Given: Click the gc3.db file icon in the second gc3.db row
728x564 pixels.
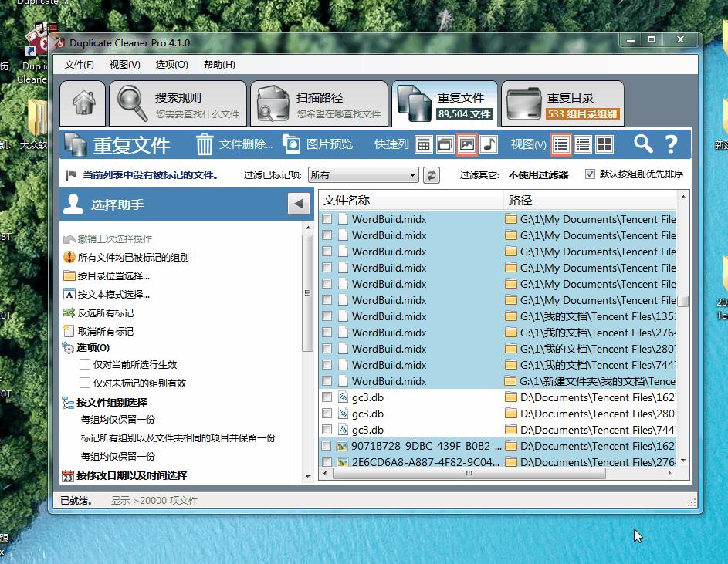Looking at the screenshot, I should [x=343, y=414].
